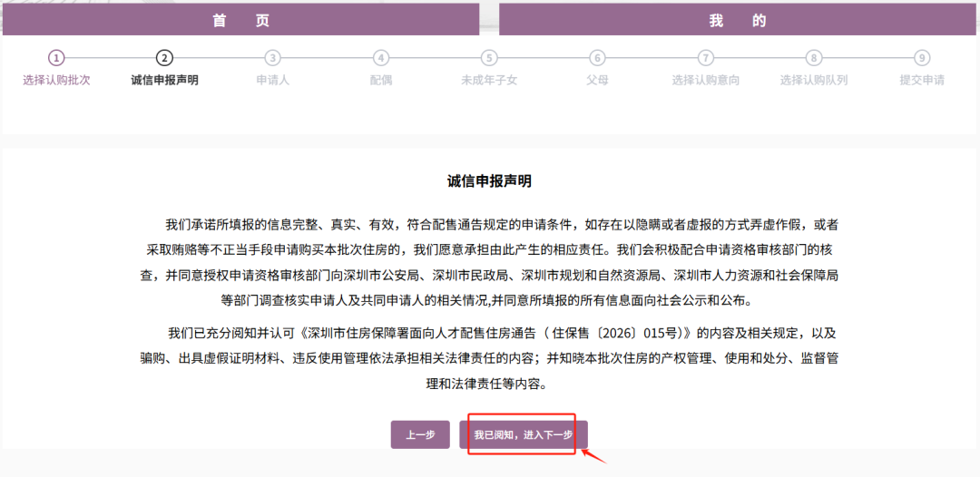Image resolution: width=980 pixels, height=477 pixels.
Task: Select step 9 circle 提交申请
Action: 922,58
